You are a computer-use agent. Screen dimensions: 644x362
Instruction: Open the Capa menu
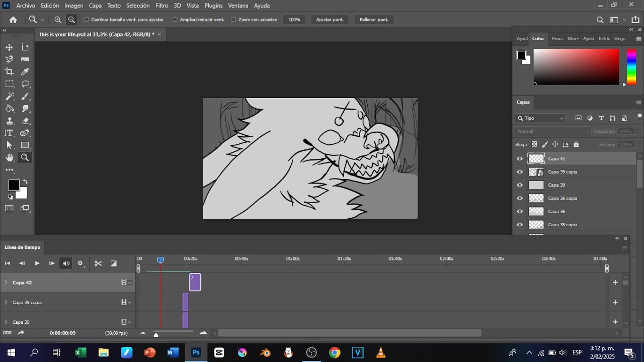tap(95, 6)
